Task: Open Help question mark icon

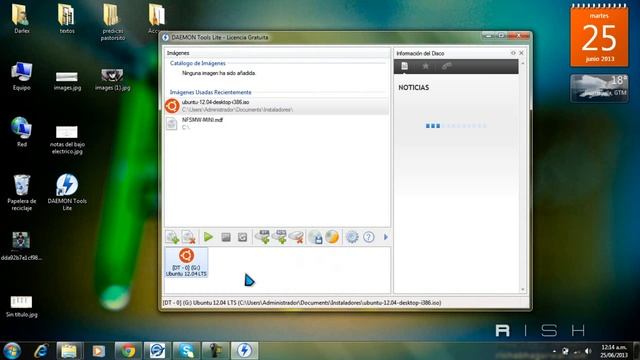Action: pyautogui.click(x=369, y=237)
